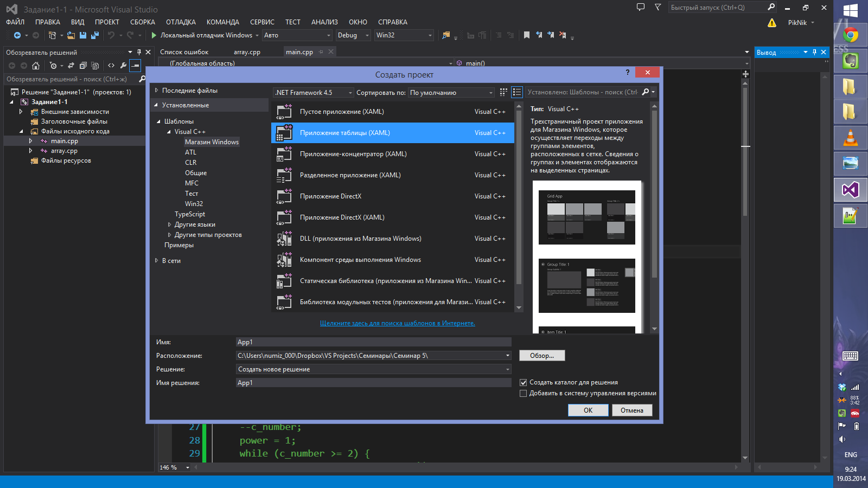
Task: Click the description pane vertical scrollbar
Action: coord(654,217)
